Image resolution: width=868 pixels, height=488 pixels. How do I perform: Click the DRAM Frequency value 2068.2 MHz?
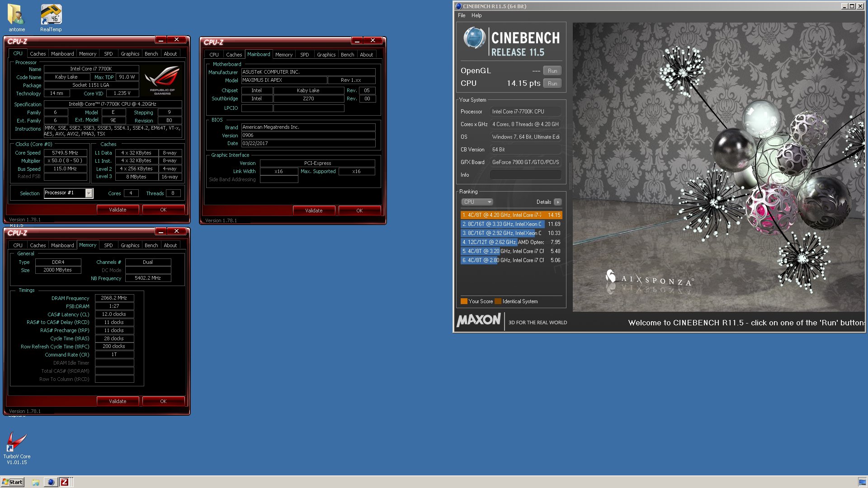coord(114,298)
